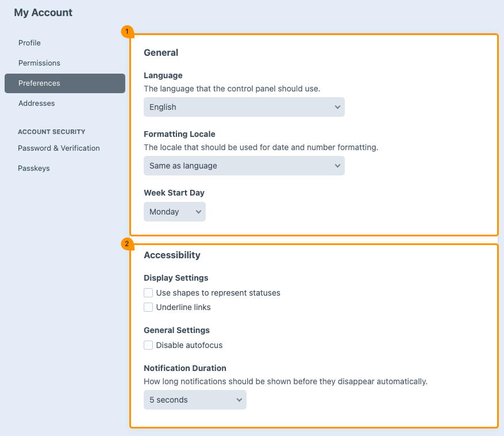
Task: Check the 'Underline links' option
Action: tap(148, 307)
